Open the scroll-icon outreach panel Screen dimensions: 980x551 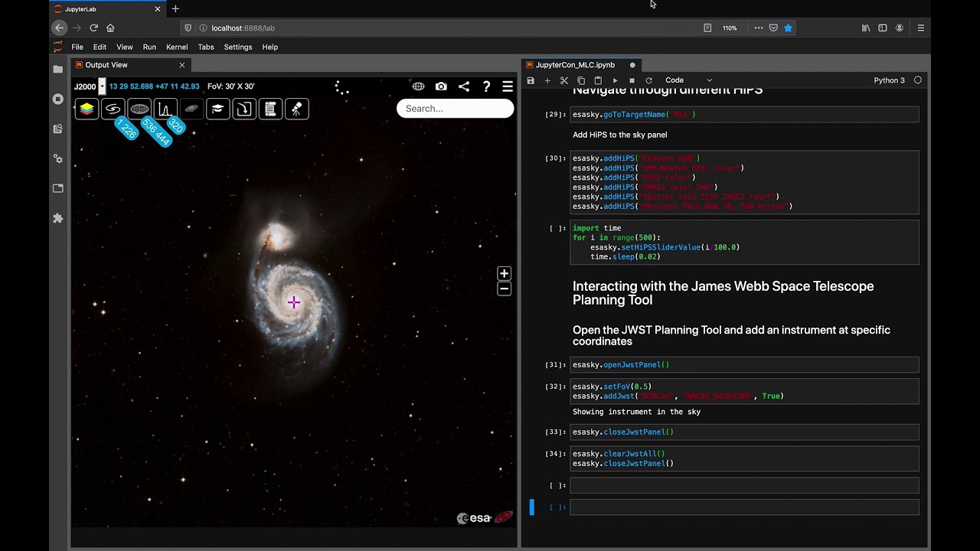[270, 109]
